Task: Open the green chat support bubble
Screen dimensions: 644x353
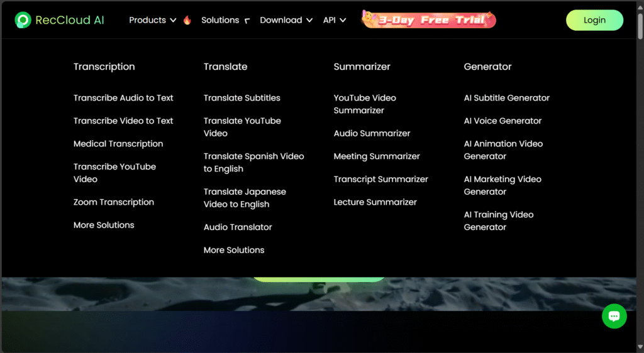Action: (x=614, y=316)
